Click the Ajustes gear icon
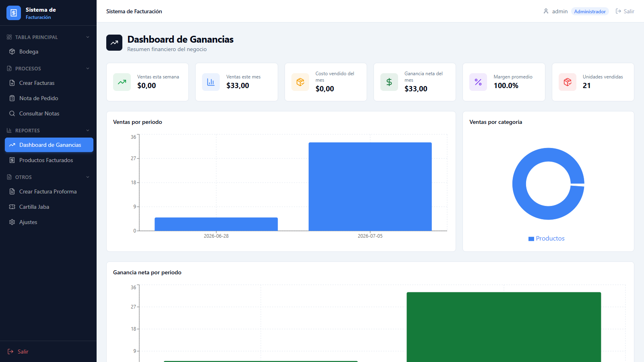 click(x=12, y=222)
